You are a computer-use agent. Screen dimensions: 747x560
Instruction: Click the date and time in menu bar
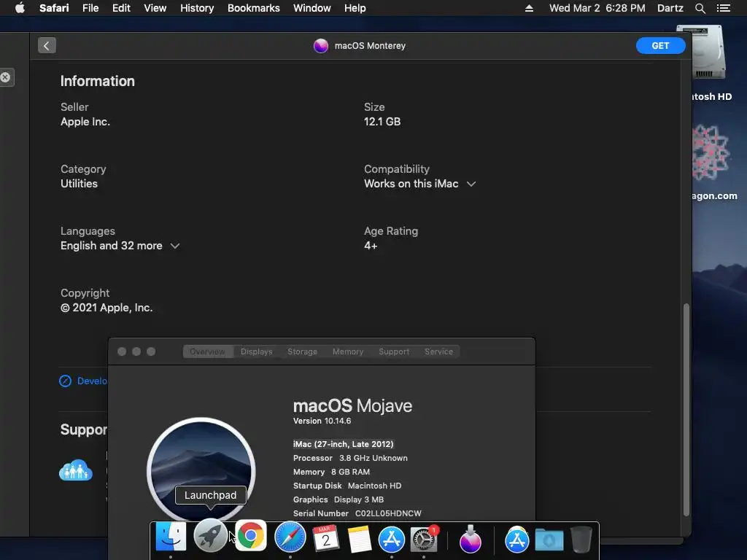[597, 8]
